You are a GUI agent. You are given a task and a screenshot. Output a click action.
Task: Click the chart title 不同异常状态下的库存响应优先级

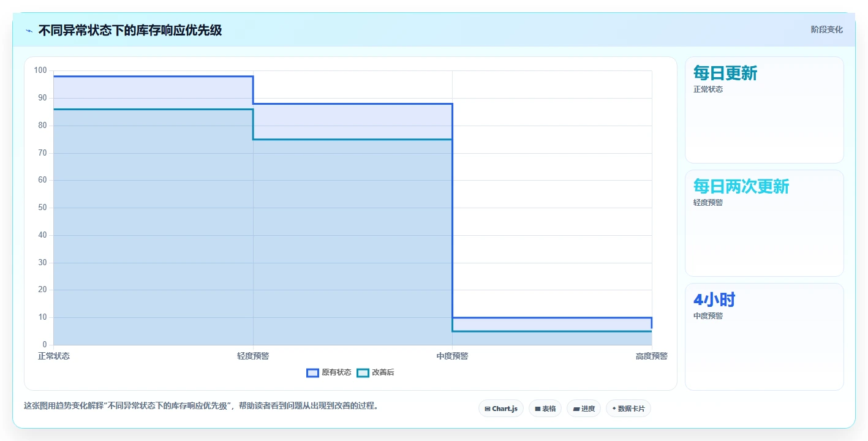pos(130,30)
